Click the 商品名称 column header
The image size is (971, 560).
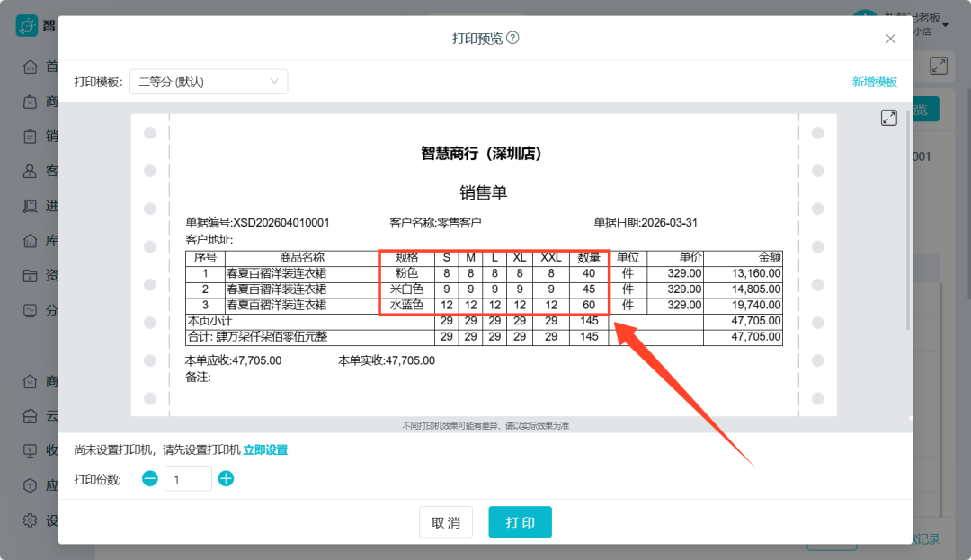tap(301, 257)
